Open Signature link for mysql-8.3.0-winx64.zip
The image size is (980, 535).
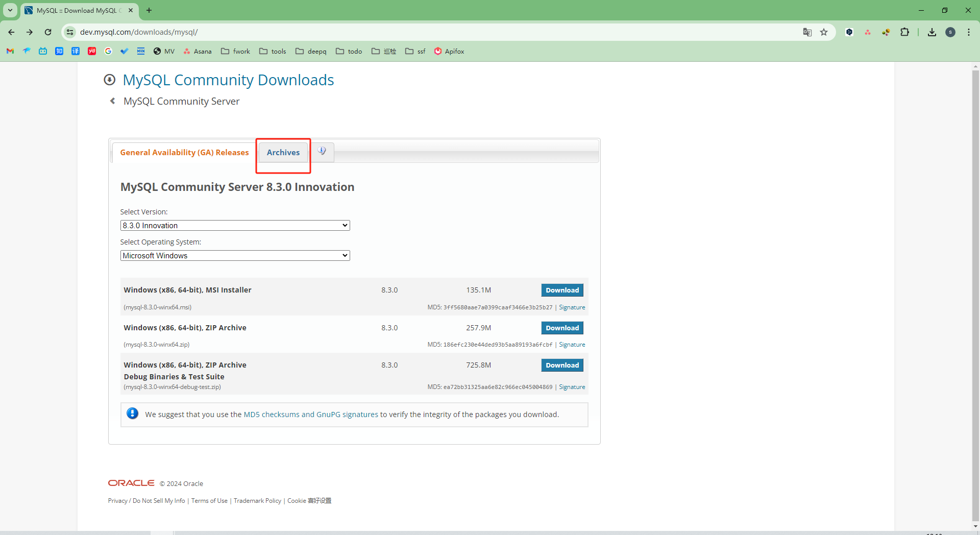pos(572,345)
